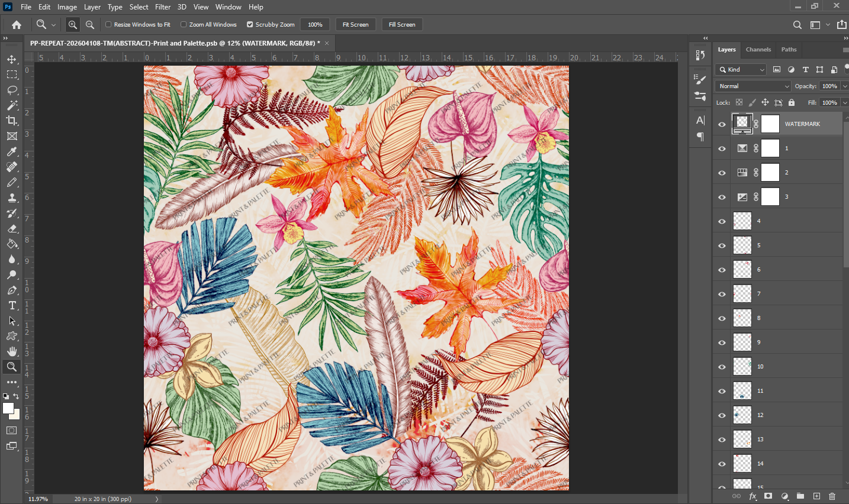The height and width of the screenshot is (504, 849).
Task: Switch to the Paths tab
Action: pyautogui.click(x=789, y=50)
